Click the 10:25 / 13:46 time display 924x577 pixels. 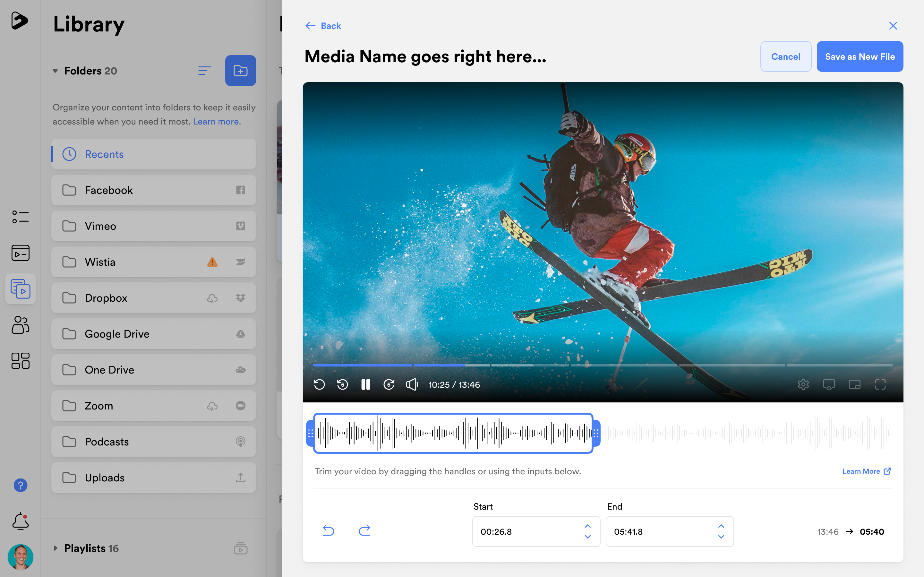click(454, 385)
